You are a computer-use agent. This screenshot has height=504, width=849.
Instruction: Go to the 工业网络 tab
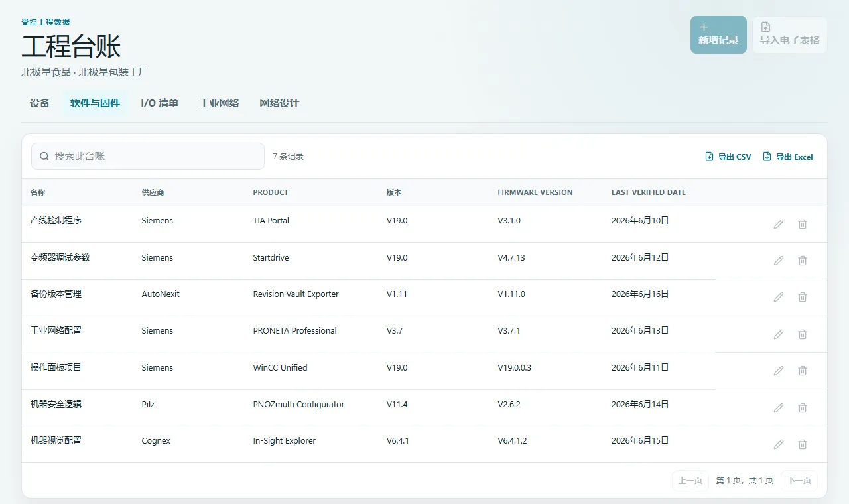point(219,103)
